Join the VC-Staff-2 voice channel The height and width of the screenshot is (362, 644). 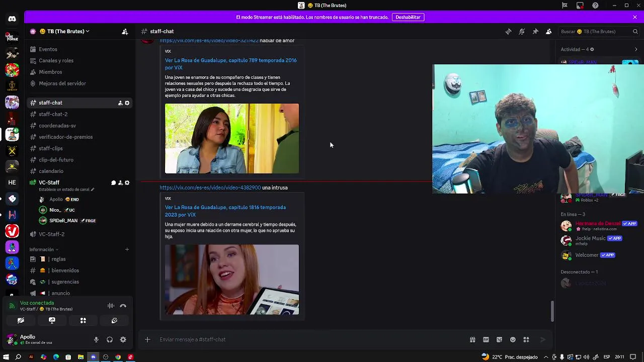tap(79, 234)
